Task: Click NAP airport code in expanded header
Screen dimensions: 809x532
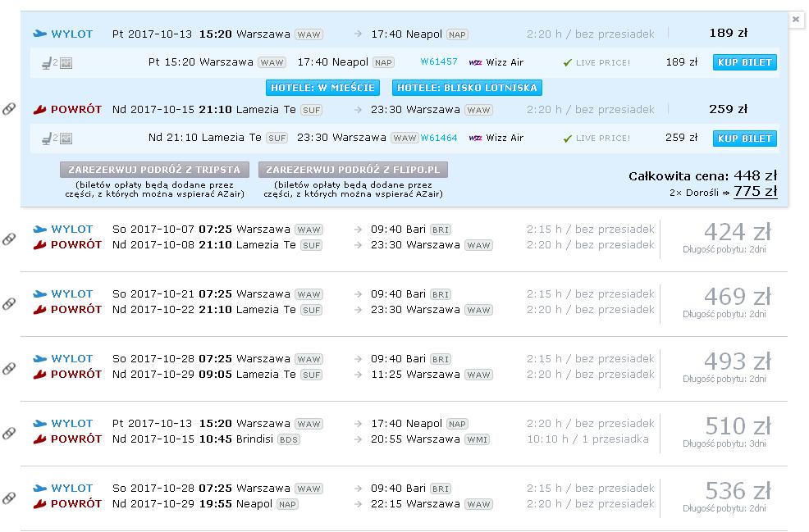Action: tap(457, 34)
